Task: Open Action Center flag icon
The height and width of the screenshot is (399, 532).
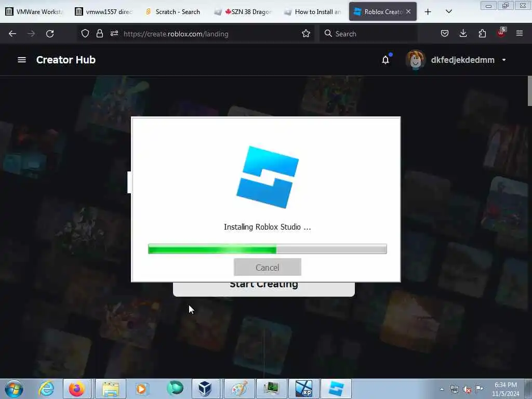Action: [480, 389]
